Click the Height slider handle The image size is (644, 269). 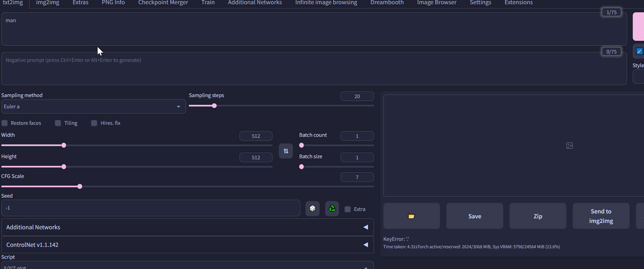64,167
